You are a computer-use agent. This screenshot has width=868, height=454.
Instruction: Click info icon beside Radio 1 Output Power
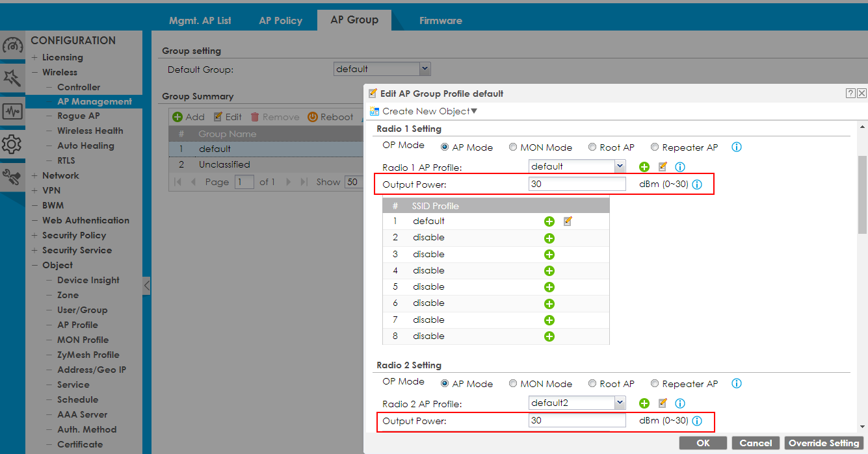[697, 184]
